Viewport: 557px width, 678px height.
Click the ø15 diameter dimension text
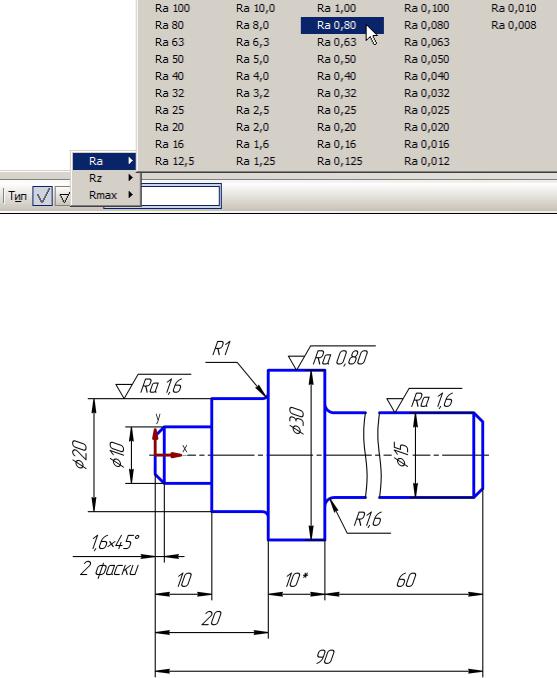(401, 455)
